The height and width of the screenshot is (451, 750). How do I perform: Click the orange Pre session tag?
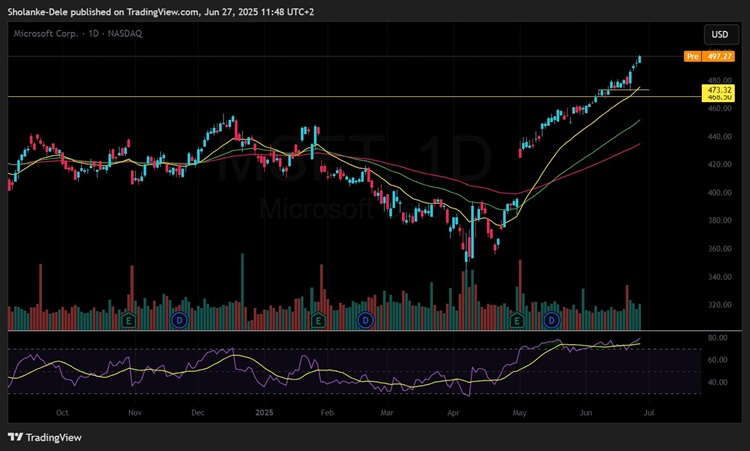[x=692, y=56]
